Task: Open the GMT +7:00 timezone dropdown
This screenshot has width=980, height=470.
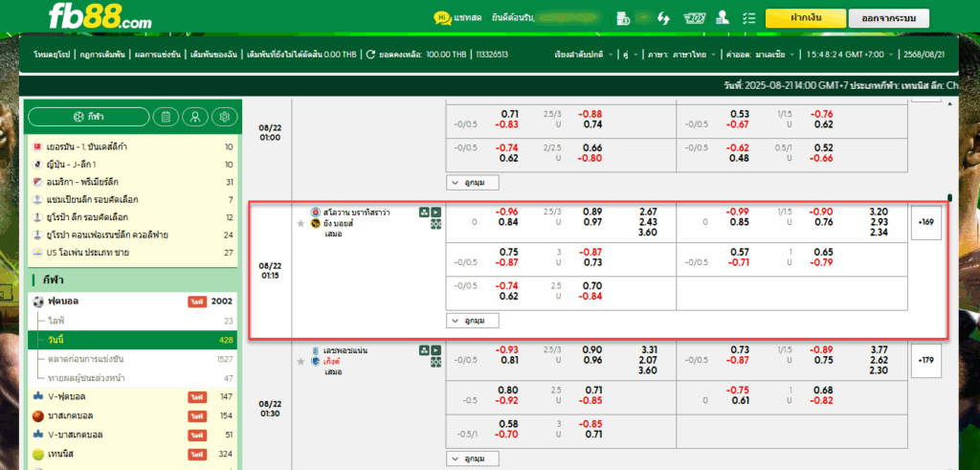Action: click(x=850, y=55)
